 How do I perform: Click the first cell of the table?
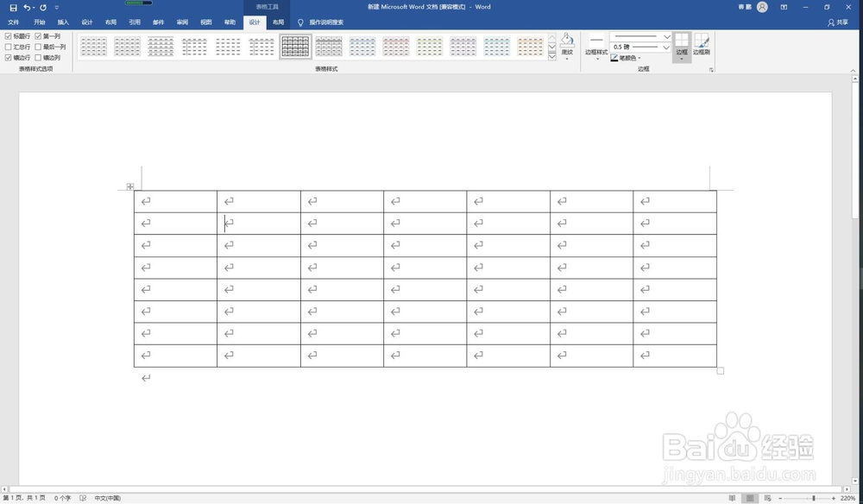point(175,201)
